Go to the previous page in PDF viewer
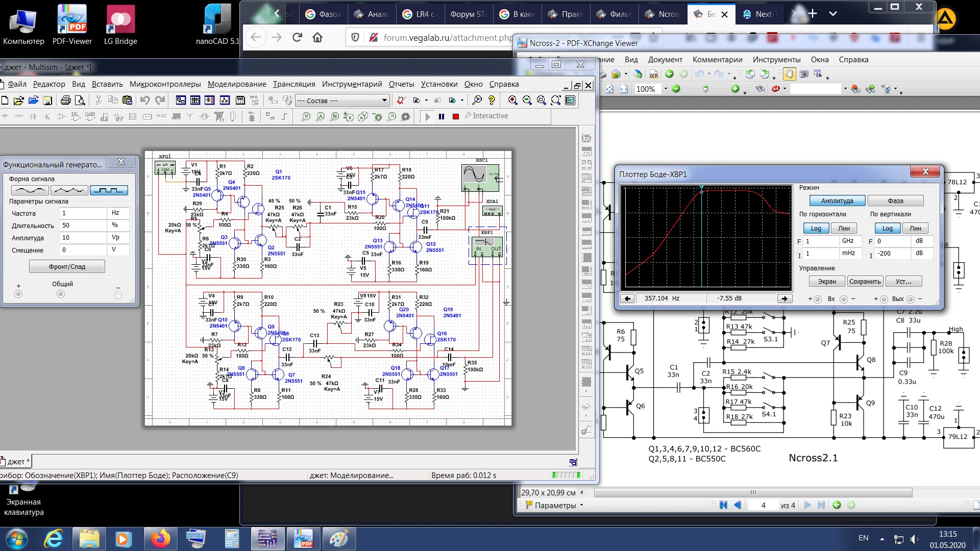The height and width of the screenshot is (551, 980). click(738, 505)
